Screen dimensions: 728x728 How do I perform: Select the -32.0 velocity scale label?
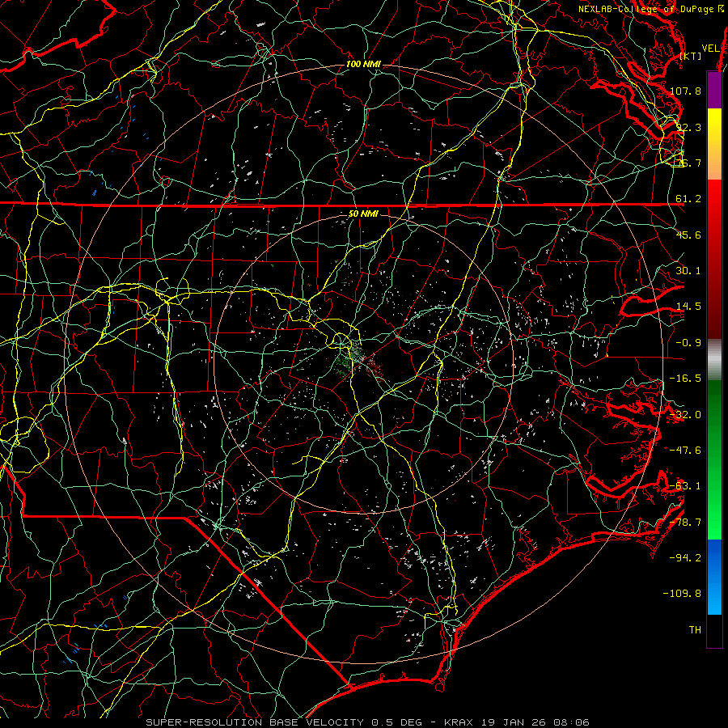point(685,415)
